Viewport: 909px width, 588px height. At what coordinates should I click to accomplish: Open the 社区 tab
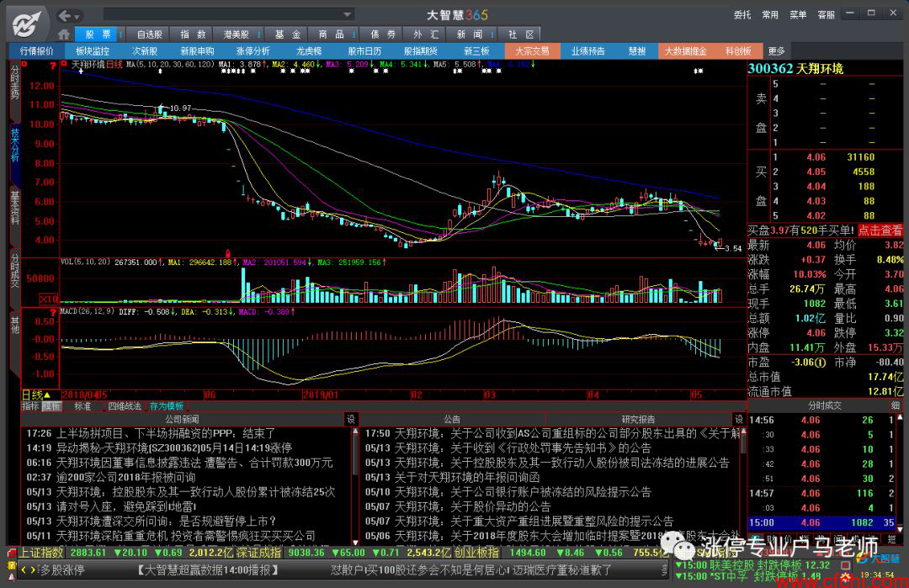(x=521, y=34)
